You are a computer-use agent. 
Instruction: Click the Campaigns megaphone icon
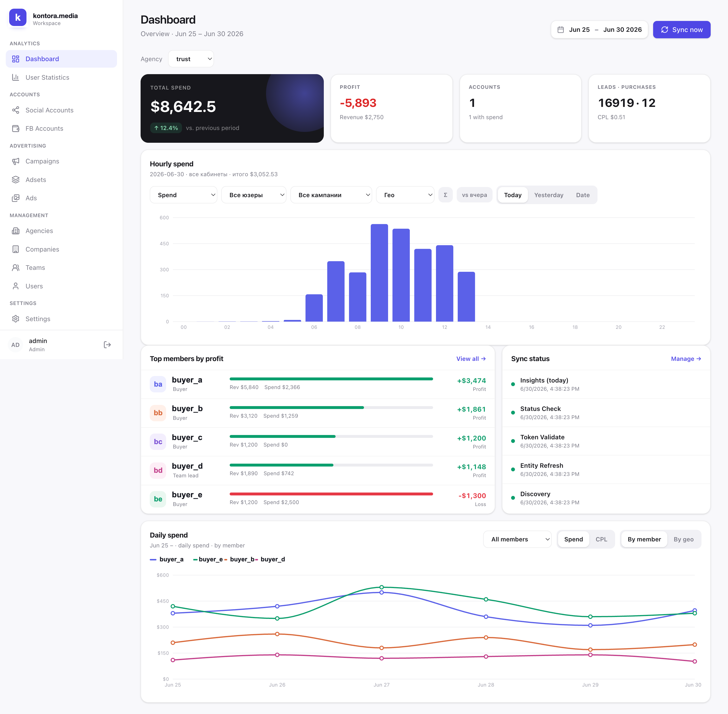coord(15,161)
